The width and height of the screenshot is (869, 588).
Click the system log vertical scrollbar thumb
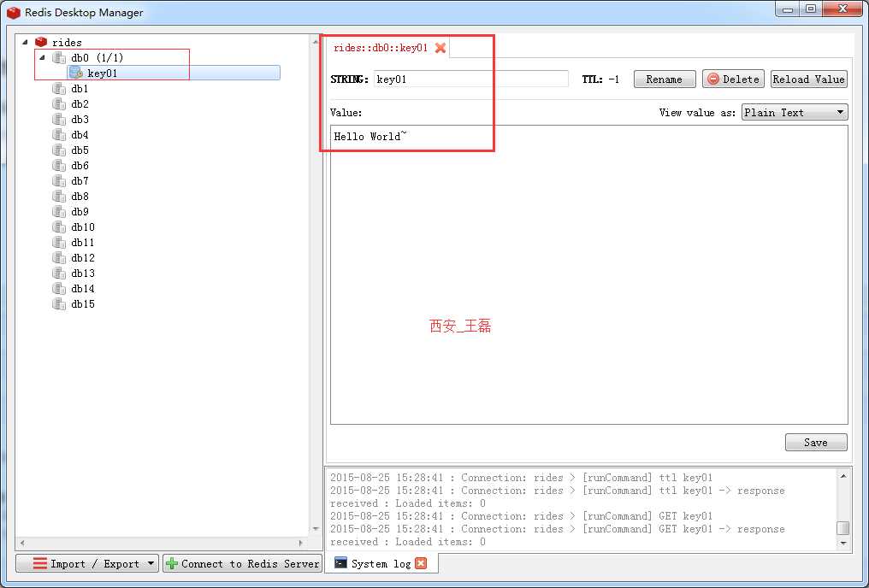click(x=843, y=527)
